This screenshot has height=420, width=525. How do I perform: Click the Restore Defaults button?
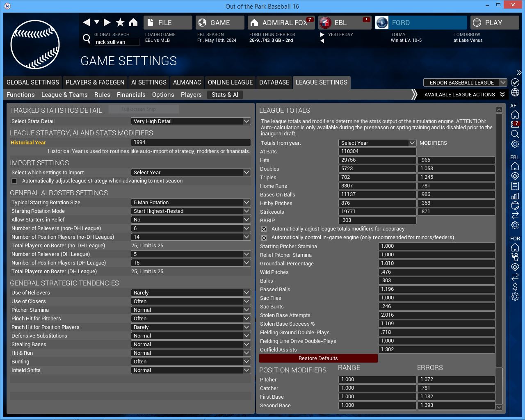(x=318, y=358)
